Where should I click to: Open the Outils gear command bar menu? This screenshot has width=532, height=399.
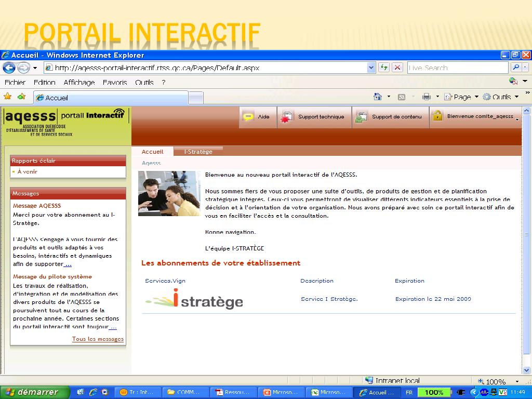pyautogui.click(x=501, y=97)
